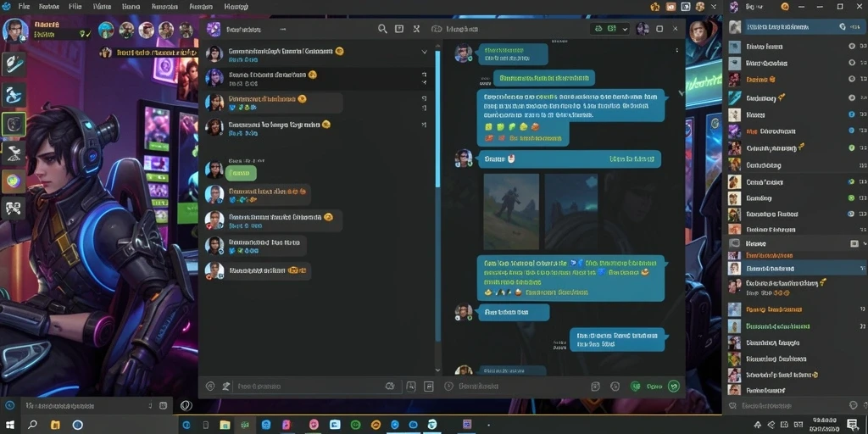This screenshot has height=434, width=868.
Task: Open kebab menu beside first chat message
Action: click(x=676, y=50)
